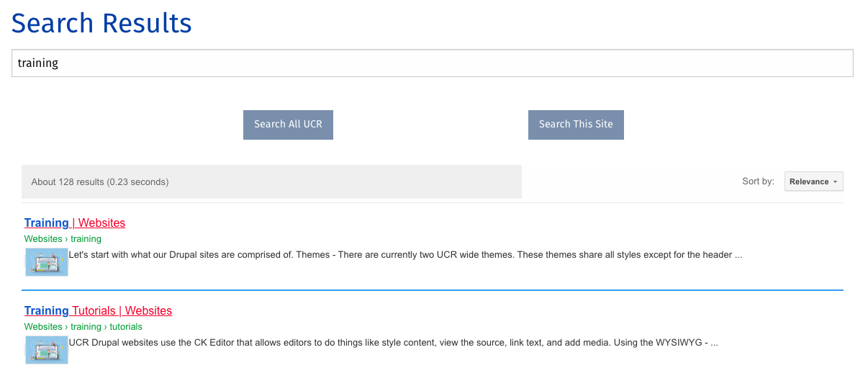868x373 pixels.
Task: Click "tutorials" in the second result's breadcrumb
Action: tap(126, 327)
